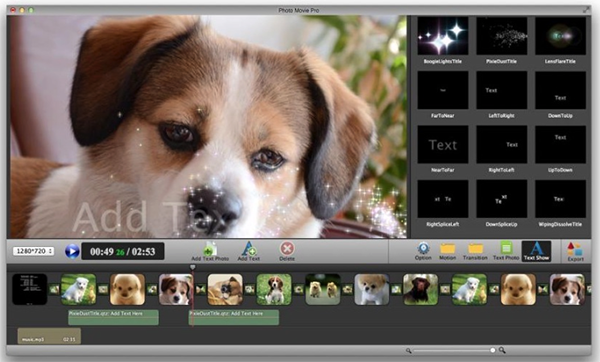Play the movie preview
Image resolution: width=600 pixels, height=362 pixels.
[72, 251]
